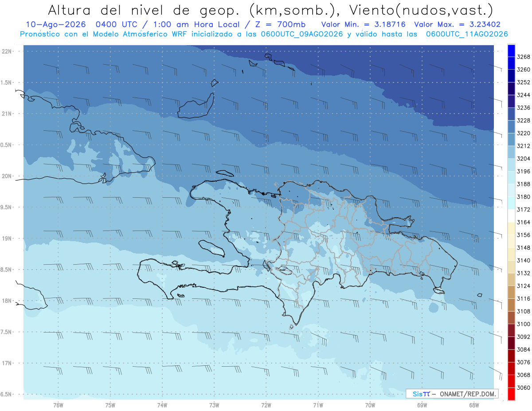Pick the colorbar swatch between 3204 and 3196

pyautogui.click(x=511, y=165)
